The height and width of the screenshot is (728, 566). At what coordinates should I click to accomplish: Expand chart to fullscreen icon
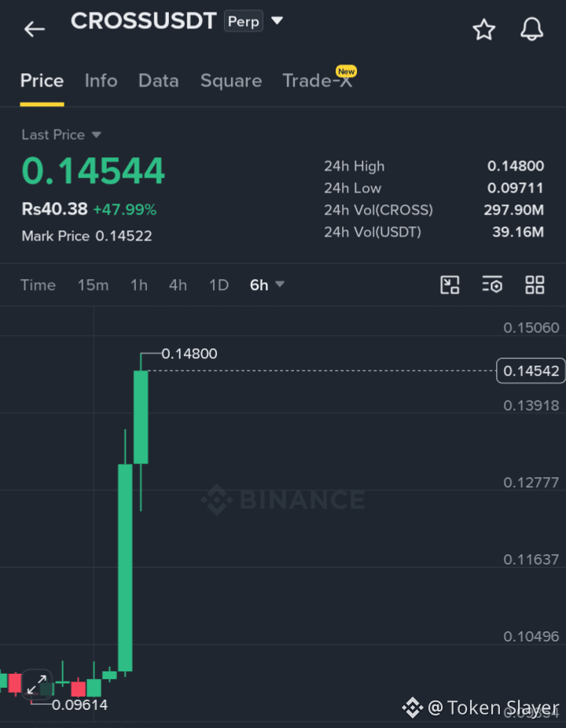point(37,684)
